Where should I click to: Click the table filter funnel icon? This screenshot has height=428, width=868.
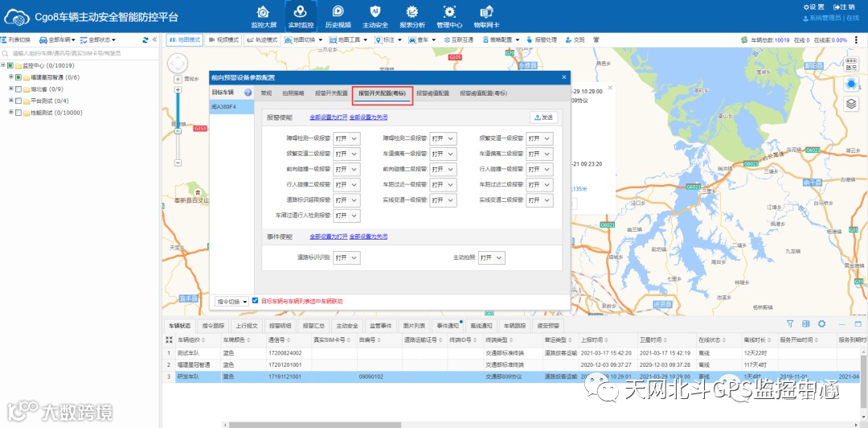tap(791, 323)
